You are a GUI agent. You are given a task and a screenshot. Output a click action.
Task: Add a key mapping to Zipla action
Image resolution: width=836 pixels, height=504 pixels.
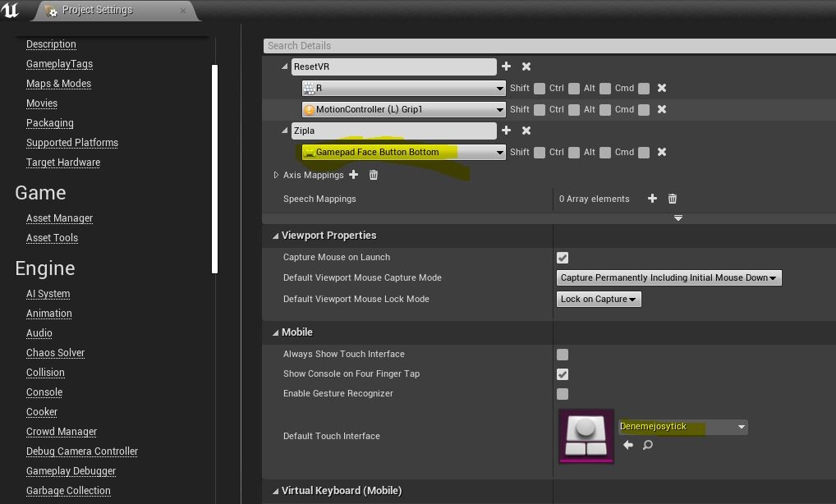[x=506, y=130]
